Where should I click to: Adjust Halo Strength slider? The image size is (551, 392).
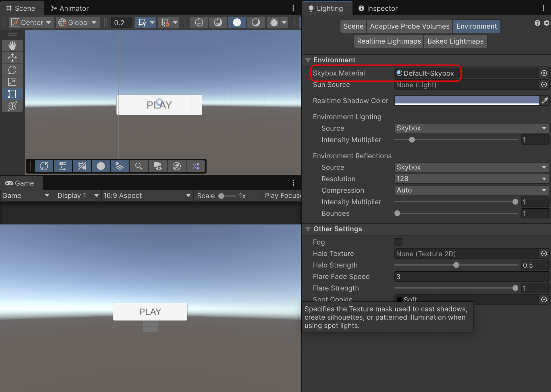(x=456, y=265)
